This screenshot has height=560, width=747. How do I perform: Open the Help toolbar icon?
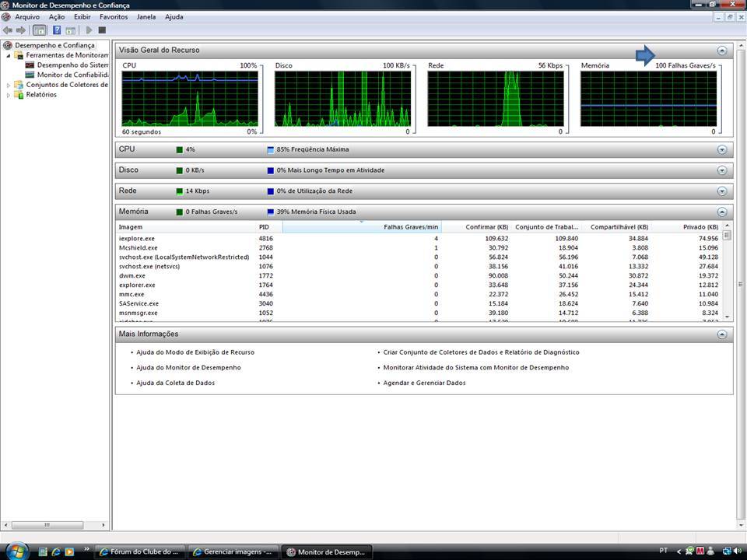tap(57, 30)
